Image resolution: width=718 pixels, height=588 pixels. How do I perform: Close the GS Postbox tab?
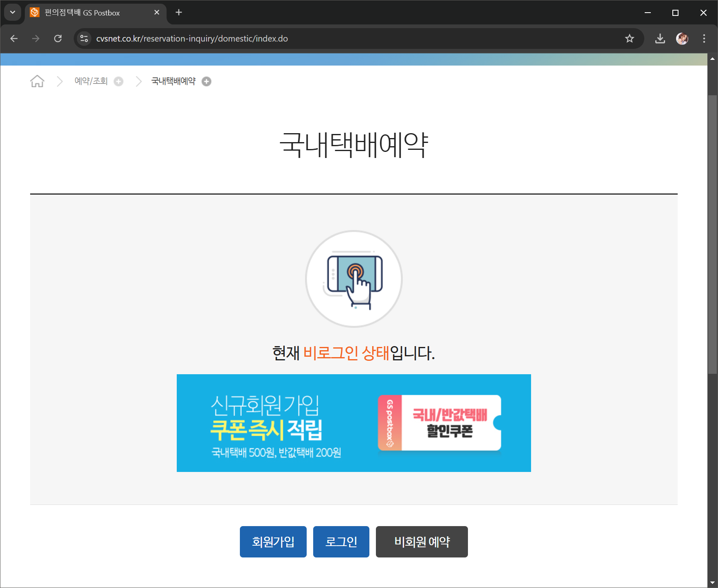(157, 13)
